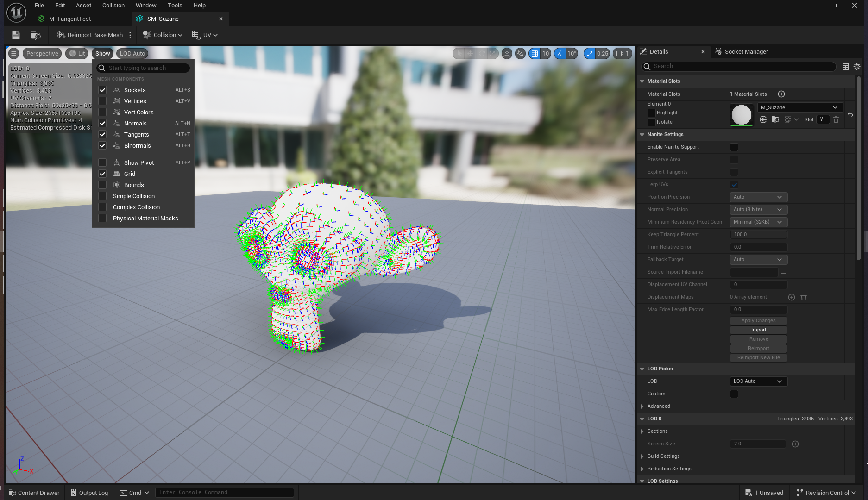Open the Unreal Engine logo menu
868x500 pixels.
coord(16,12)
